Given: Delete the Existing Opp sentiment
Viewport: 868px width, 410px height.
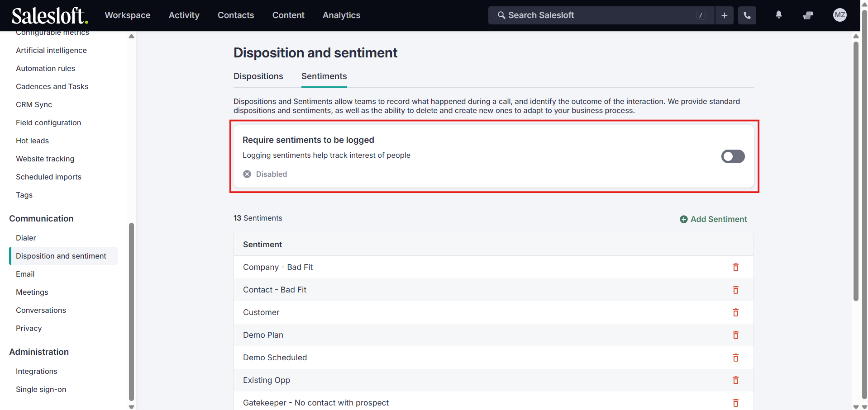Looking at the screenshot, I should (736, 380).
